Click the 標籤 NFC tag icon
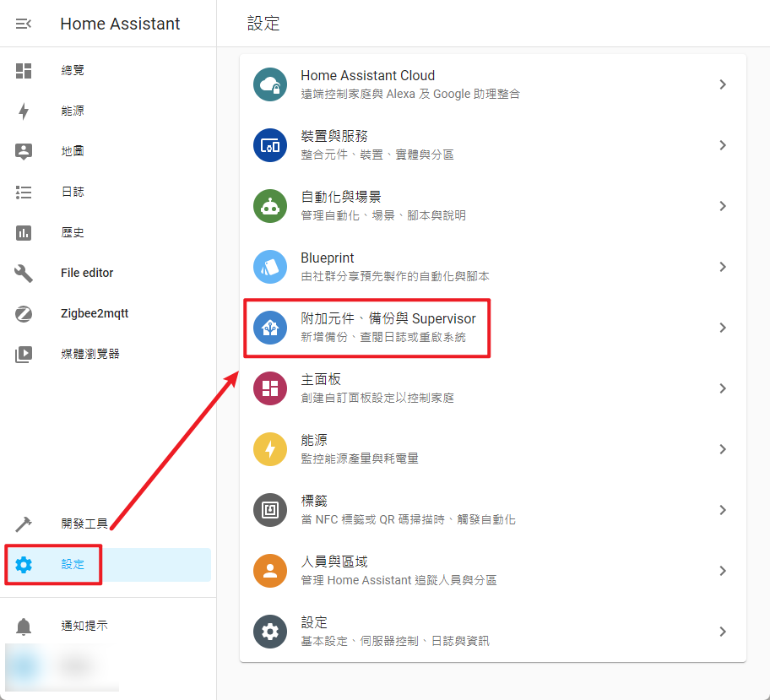Viewport: 770px width, 700px height. tap(270, 510)
